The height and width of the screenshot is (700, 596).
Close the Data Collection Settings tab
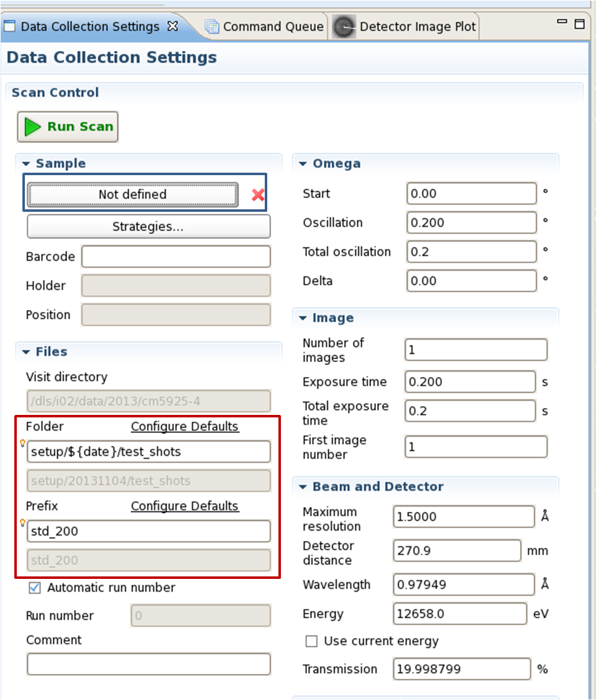coord(173,26)
